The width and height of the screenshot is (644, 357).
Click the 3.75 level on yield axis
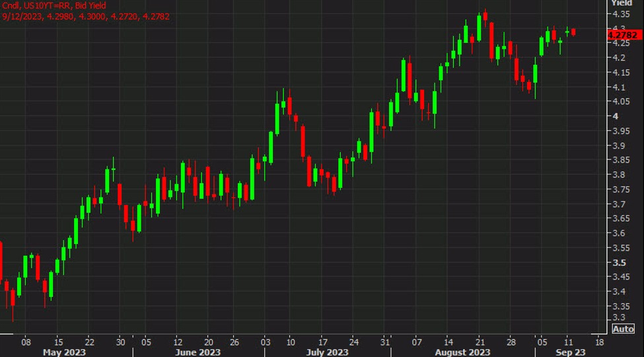620,190
